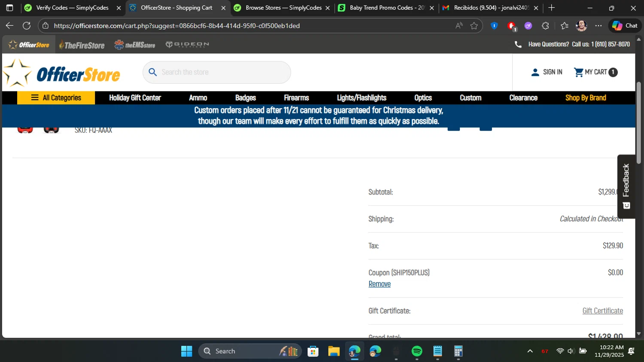Close the Baby Trend Promo Codes tab

(x=432, y=8)
